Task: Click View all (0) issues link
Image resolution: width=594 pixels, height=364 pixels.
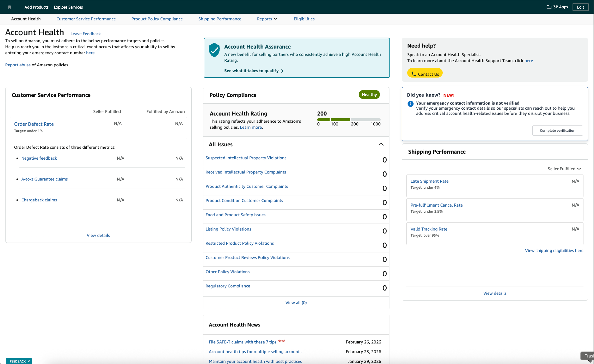Action: (x=296, y=302)
